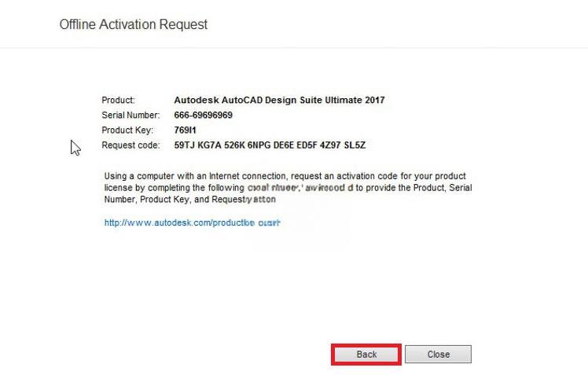Open the autodesk.com activation link
588x375 pixels.
192,222
